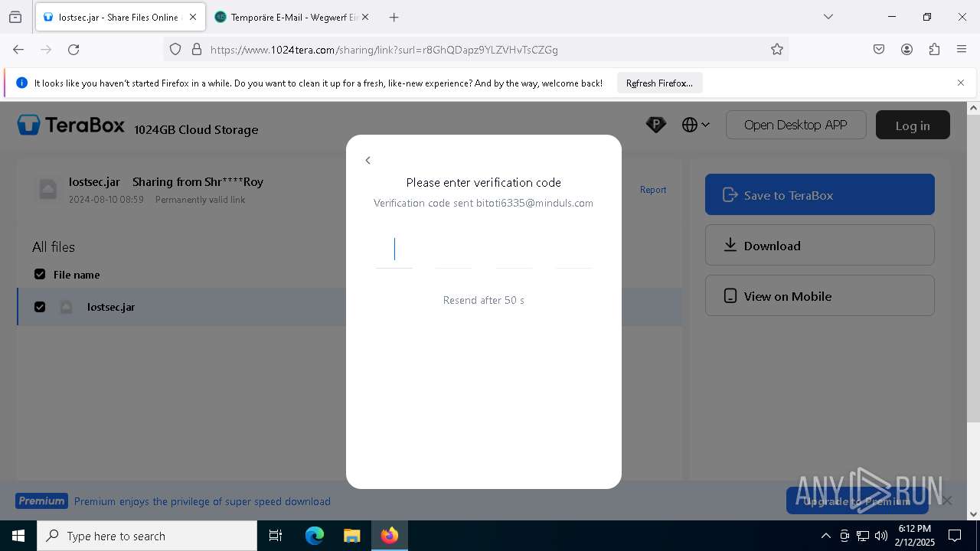This screenshot has width=980, height=551.
Task: Open the Premium badge in bottom banner
Action: click(42, 501)
